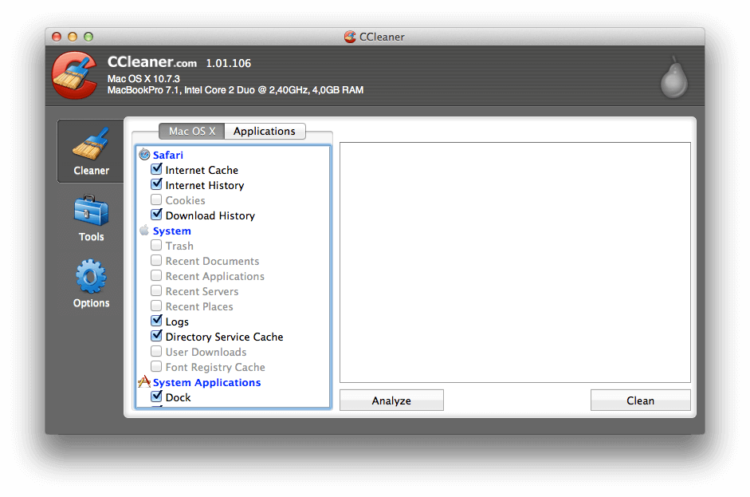Uncheck Directory Service Cache

pos(156,336)
